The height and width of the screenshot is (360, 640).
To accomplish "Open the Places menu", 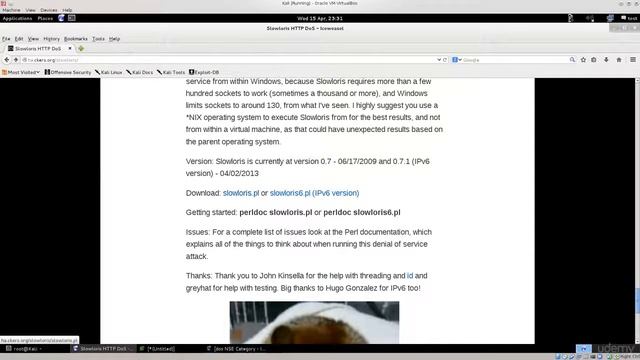I will click(45, 18).
